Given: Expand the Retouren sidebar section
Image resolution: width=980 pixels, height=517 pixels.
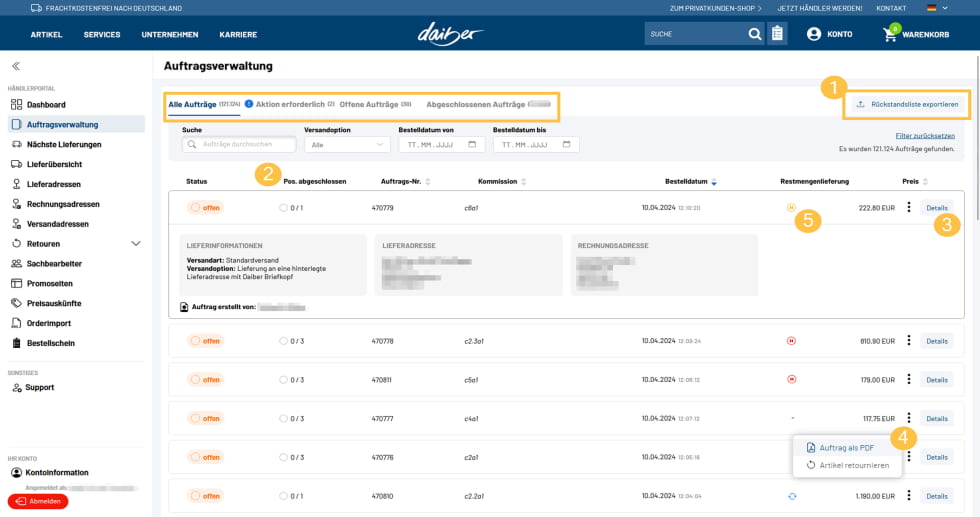Looking at the screenshot, I should coord(136,244).
